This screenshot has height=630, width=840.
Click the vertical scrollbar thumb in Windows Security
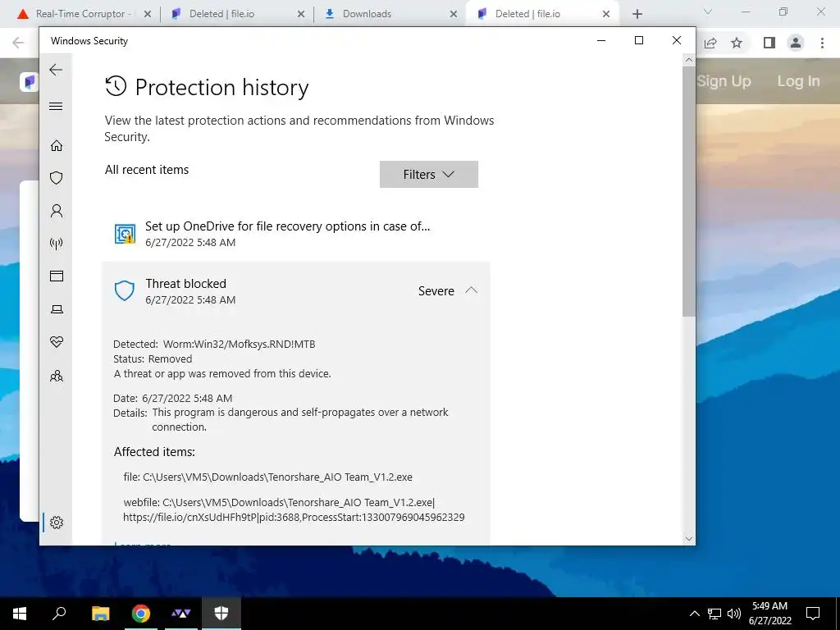tap(689, 192)
